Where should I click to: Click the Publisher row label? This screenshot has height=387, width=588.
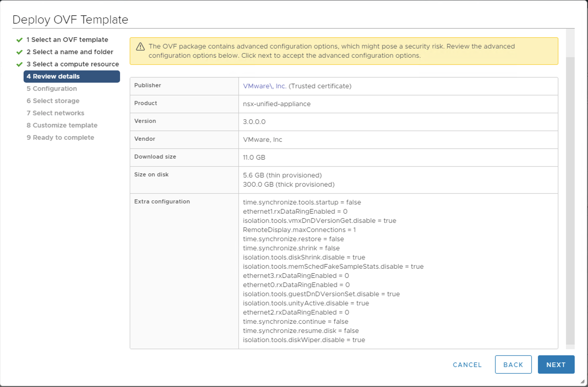148,85
